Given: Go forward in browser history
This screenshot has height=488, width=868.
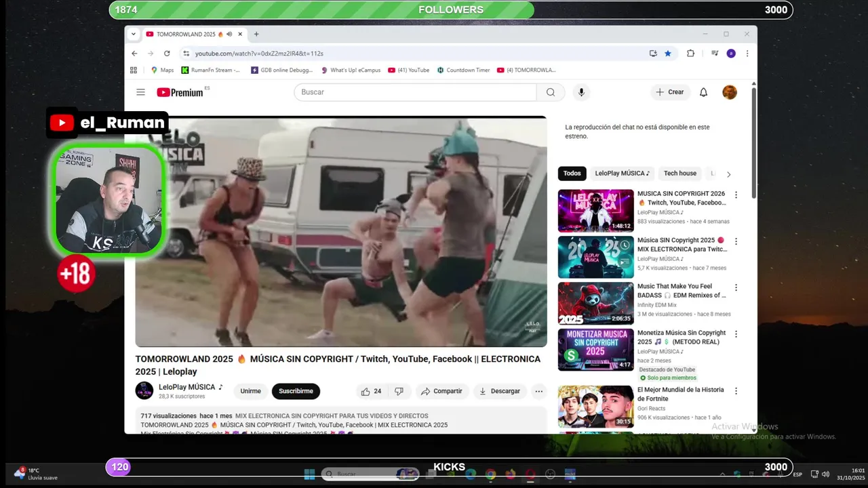Looking at the screenshot, I should (x=151, y=54).
